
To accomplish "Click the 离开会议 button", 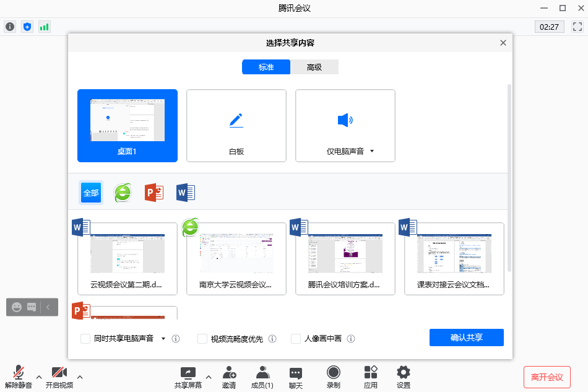I will click(x=547, y=377).
